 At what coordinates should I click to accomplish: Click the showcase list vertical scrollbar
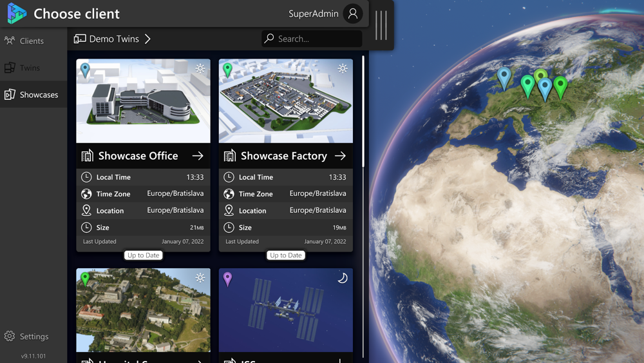click(363, 112)
